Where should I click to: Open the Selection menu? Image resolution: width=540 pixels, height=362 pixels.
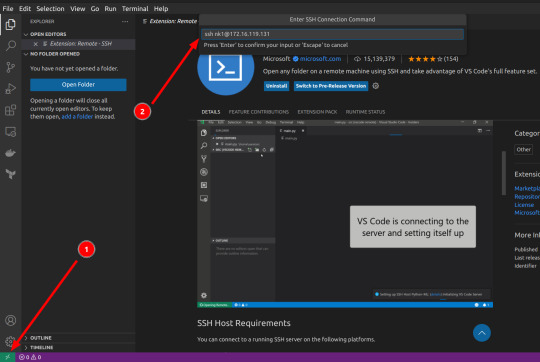50,9
